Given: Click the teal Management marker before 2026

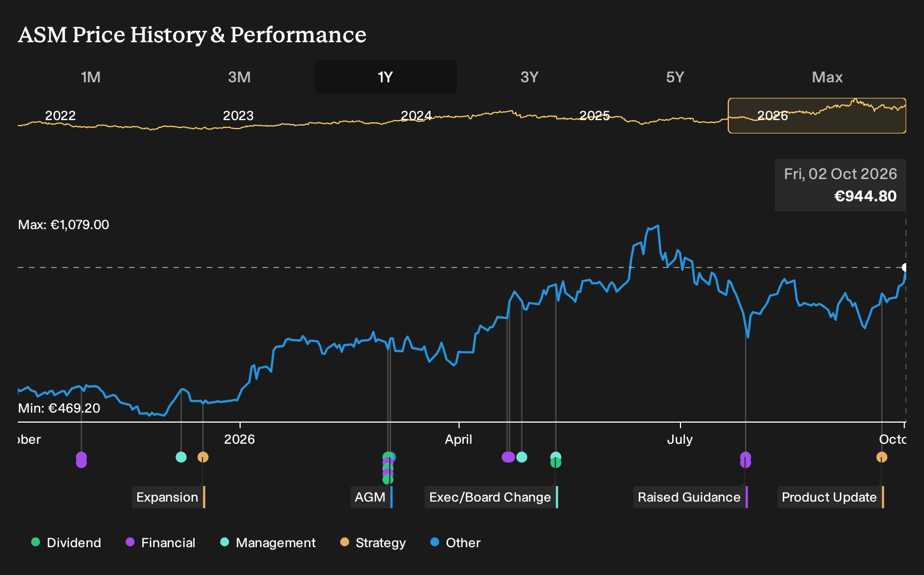Looking at the screenshot, I should click(x=181, y=457).
